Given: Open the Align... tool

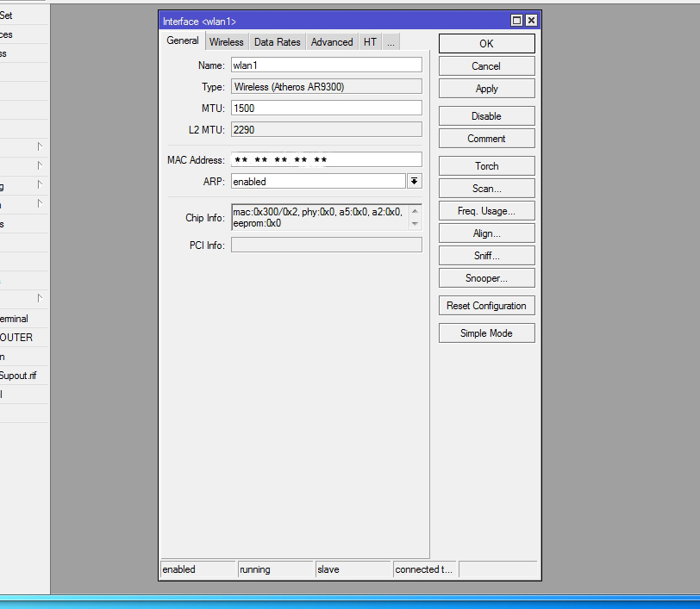Looking at the screenshot, I should click(x=486, y=233).
